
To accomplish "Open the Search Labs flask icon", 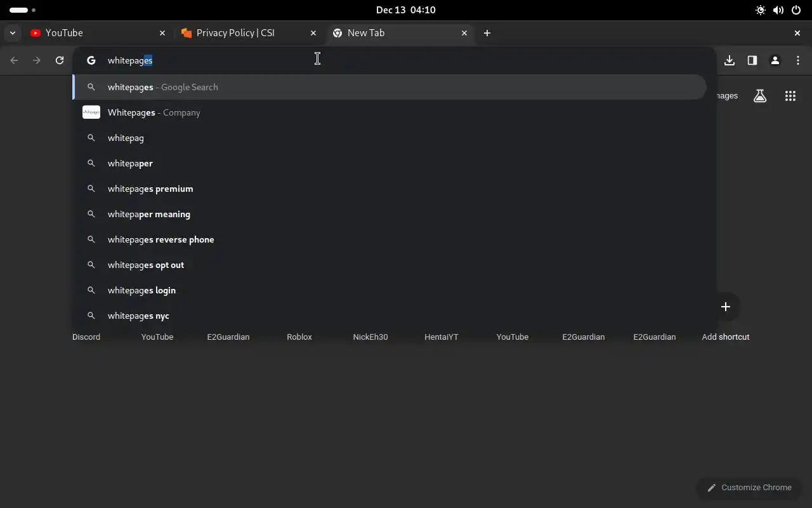I will pos(760,96).
